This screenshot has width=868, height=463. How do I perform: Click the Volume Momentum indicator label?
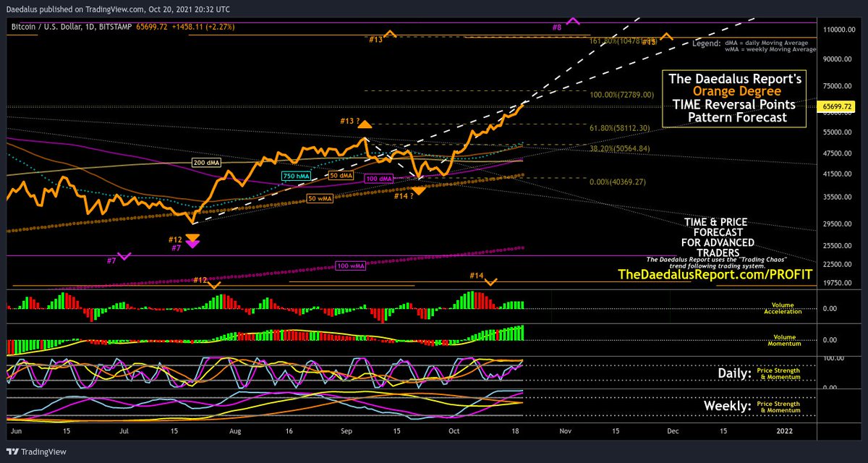pyautogui.click(x=783, y=341)
